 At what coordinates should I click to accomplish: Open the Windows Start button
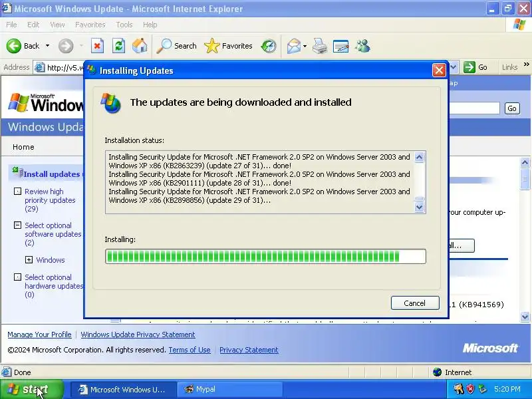(31, 389)
